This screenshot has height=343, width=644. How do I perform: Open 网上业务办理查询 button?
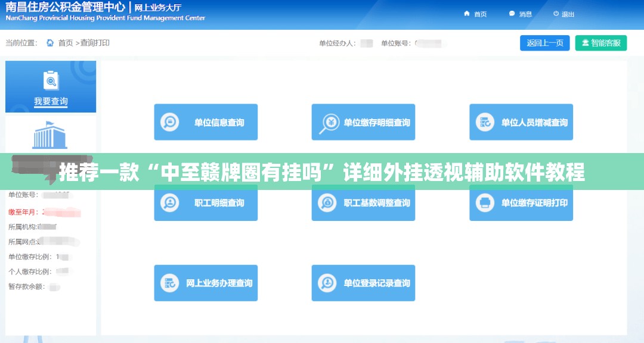pos(206,283)
